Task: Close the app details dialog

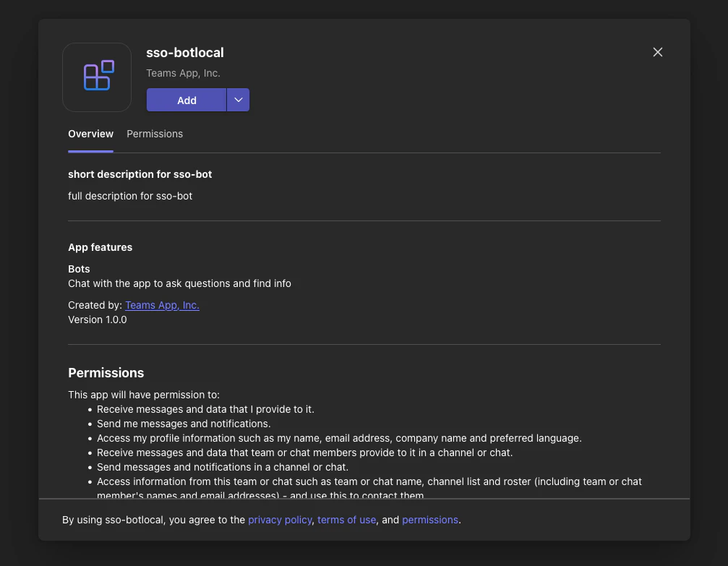Action: pyautogui.click(x=657, y=52)
